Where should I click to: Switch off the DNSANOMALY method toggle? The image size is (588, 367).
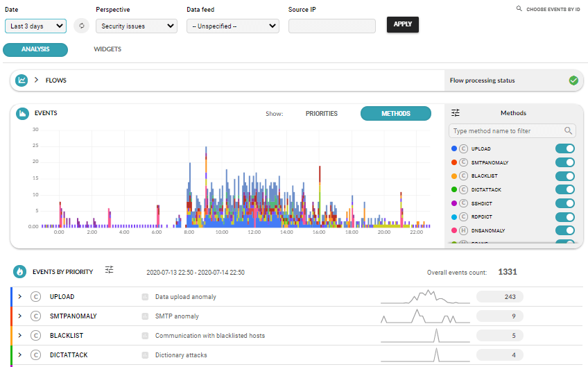[x=564, y=230]
